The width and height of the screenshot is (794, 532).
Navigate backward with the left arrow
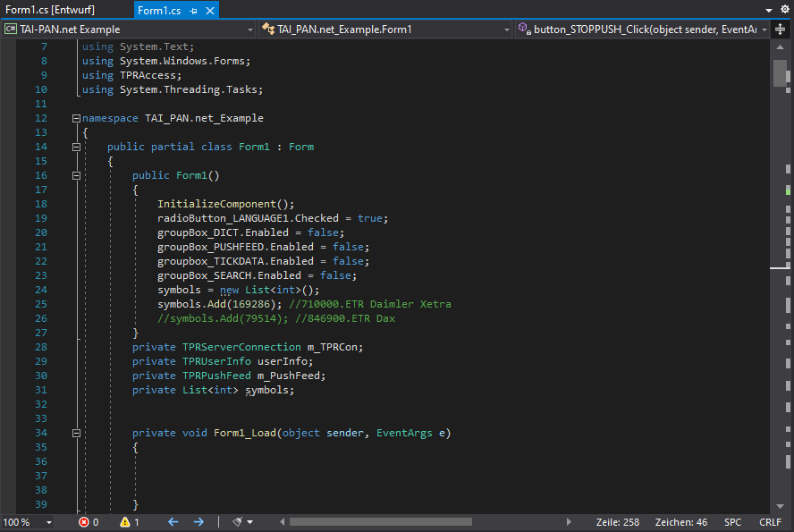coord(173,522)
